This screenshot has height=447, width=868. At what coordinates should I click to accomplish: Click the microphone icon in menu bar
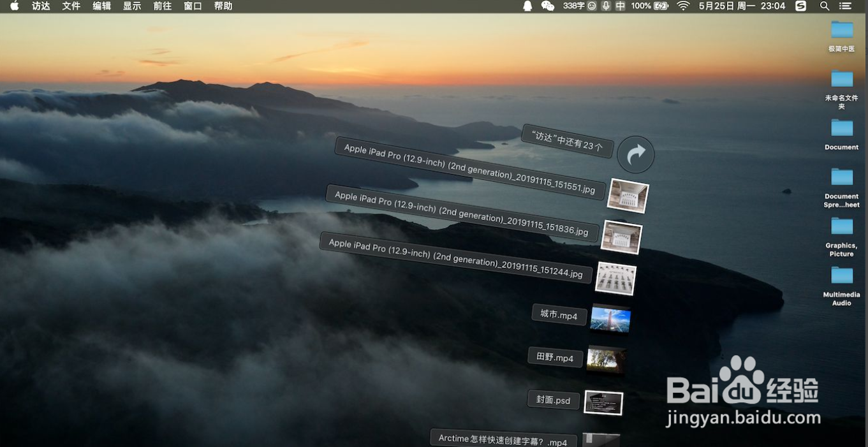tap(606, 6)
